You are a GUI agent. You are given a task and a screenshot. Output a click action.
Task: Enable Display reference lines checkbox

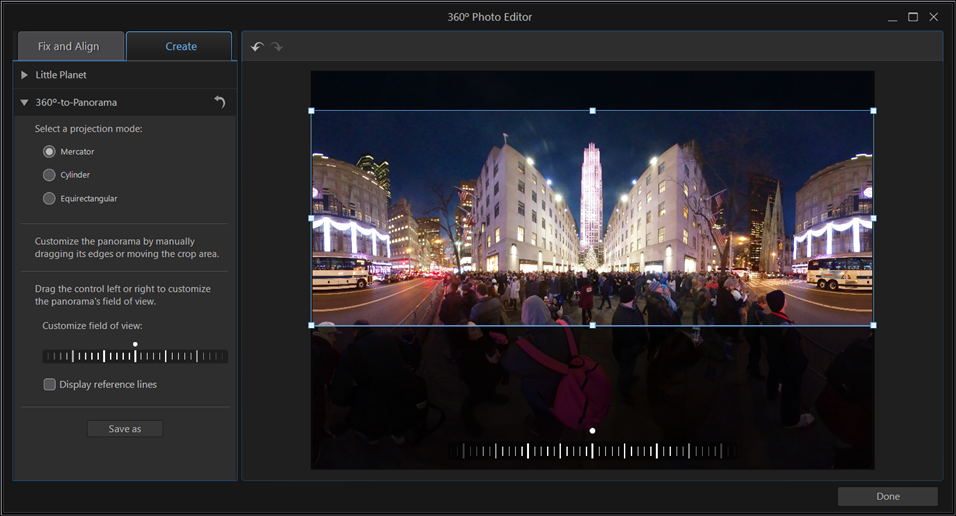[x=50, y=384]
